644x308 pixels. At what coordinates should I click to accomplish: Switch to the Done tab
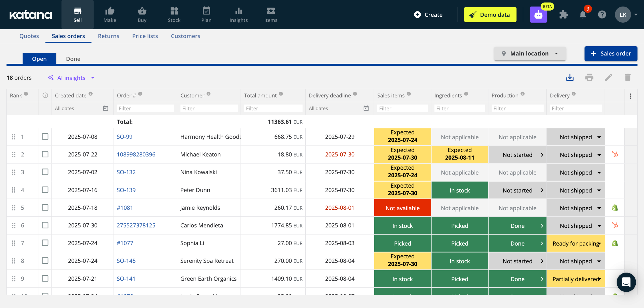click(73, 59)
